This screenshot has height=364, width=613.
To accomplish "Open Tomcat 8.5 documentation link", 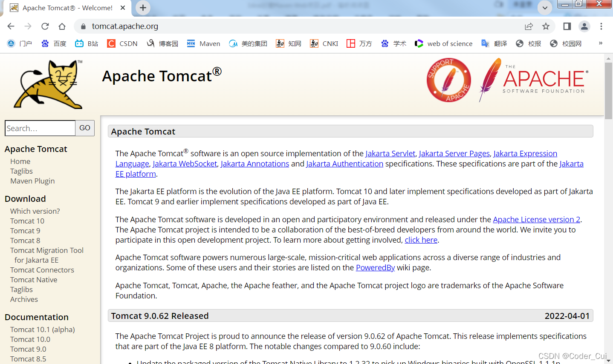I will 28,359.
